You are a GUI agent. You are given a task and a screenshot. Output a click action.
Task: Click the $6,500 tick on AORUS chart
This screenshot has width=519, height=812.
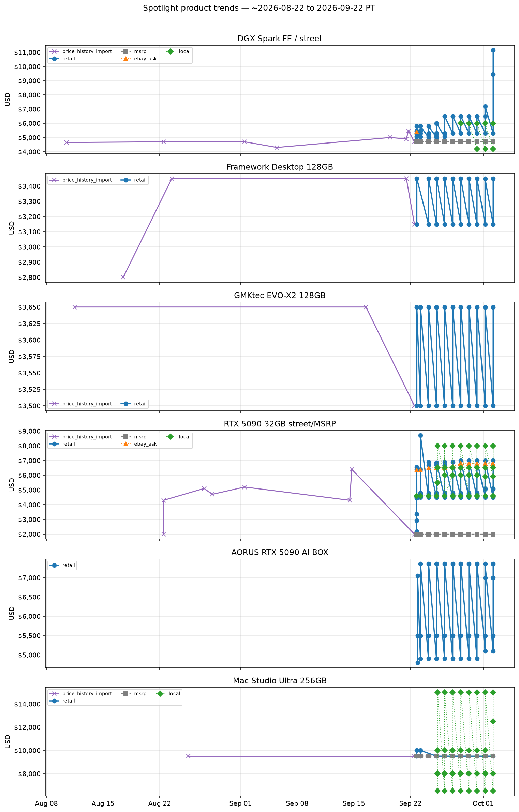pos(29,597)
